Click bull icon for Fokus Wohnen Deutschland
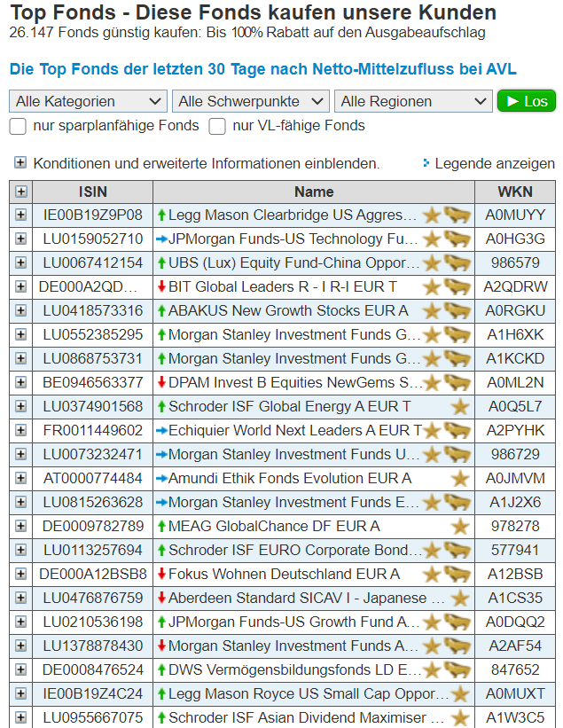 click(x=457, y=575)
